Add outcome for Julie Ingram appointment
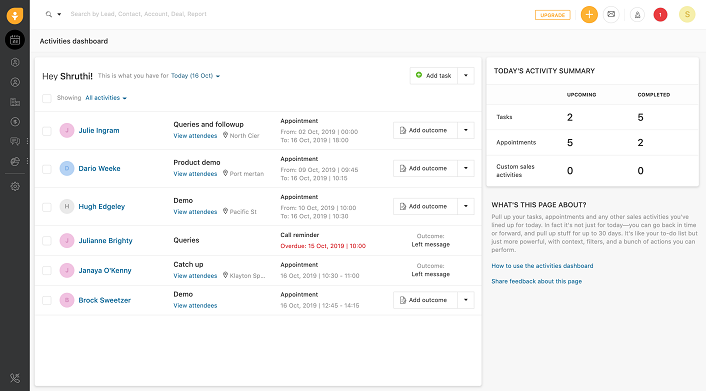Viewport: 706px width, 391px height. 425,130
